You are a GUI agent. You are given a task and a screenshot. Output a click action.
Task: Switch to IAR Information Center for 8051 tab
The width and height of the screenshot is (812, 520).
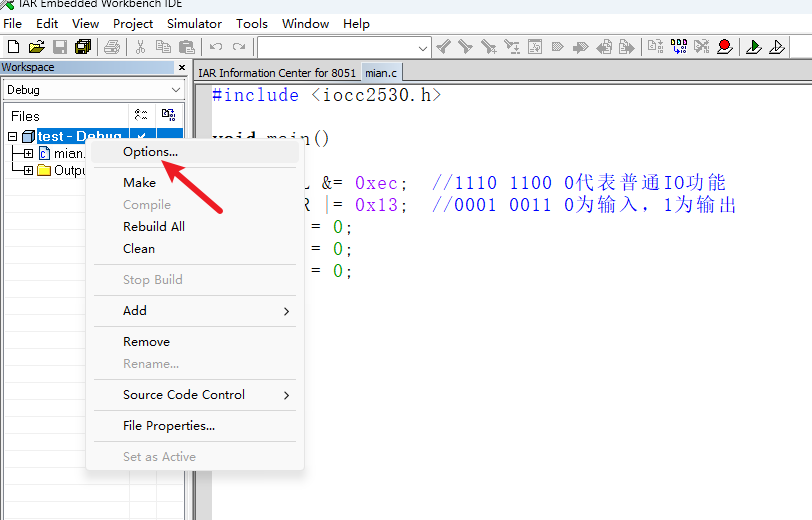click(277, 73)
